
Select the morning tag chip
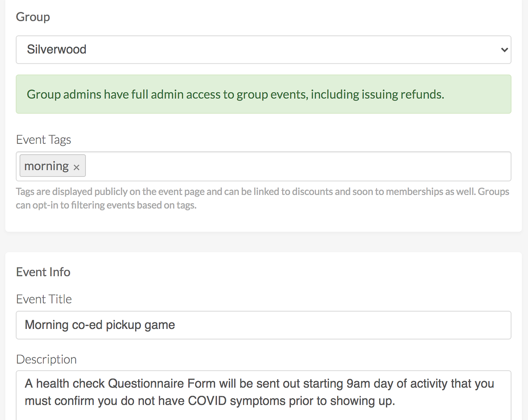click(x=47, y=166)
